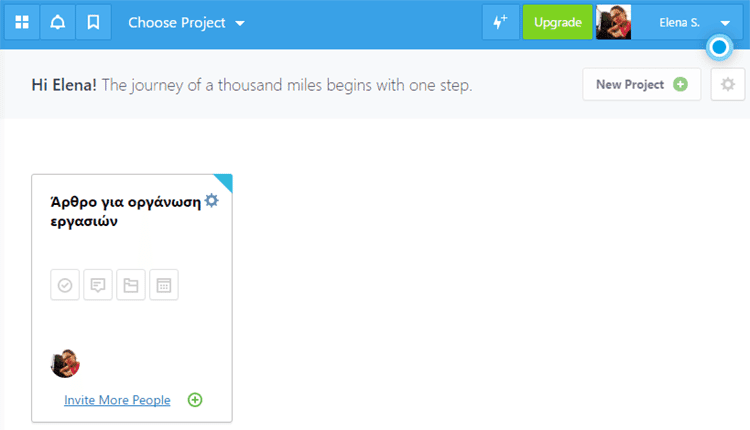Screen dimensions: 750x430
Task: Open the project's tasks checkmark icon
Action: coord(65,285)
